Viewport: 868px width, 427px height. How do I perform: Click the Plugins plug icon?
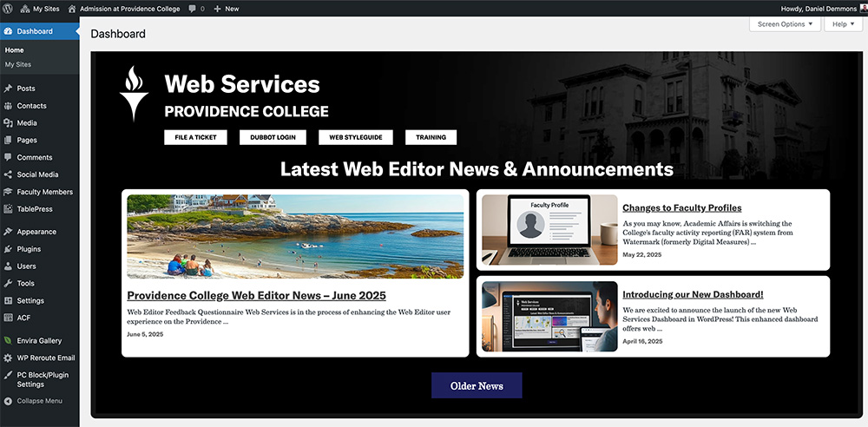tap(8, 249)
